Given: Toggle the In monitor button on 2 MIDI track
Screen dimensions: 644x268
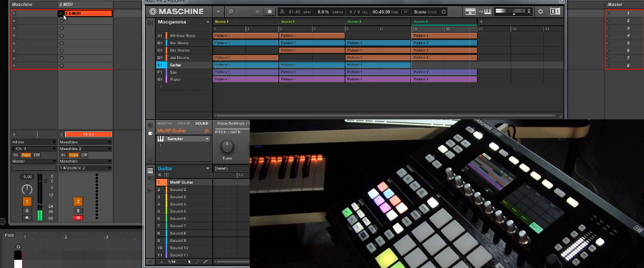Looking at the screenshot, I should coord(62,155).
